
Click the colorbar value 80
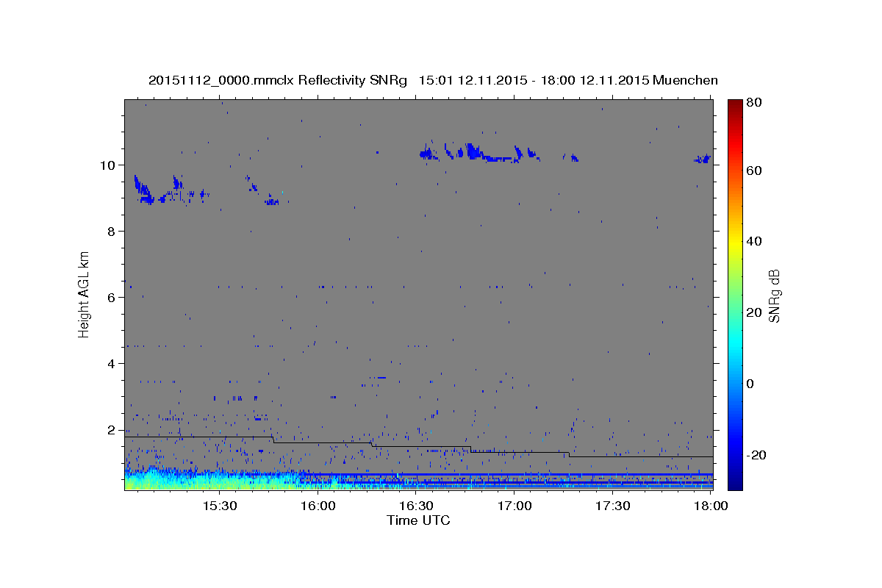[x=756, y=103]
